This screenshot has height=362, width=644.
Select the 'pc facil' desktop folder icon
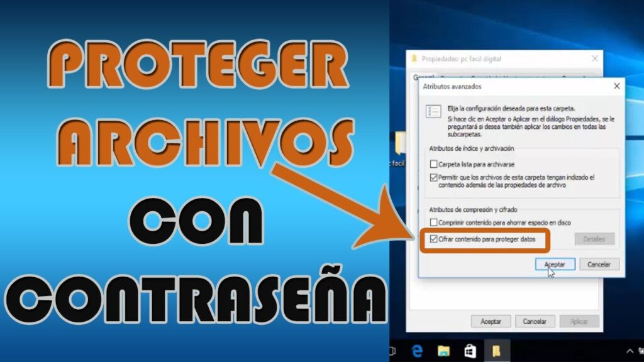[399, 145]
